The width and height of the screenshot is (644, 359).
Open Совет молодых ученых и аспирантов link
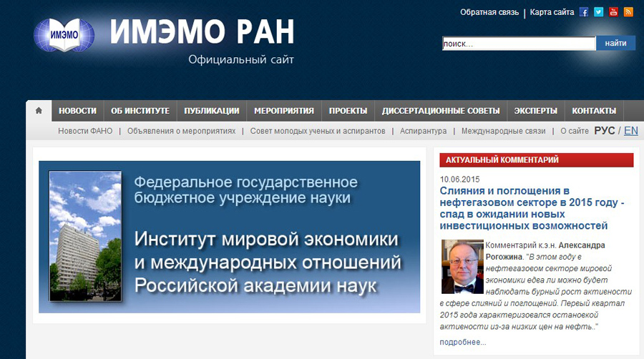point(318,131)
